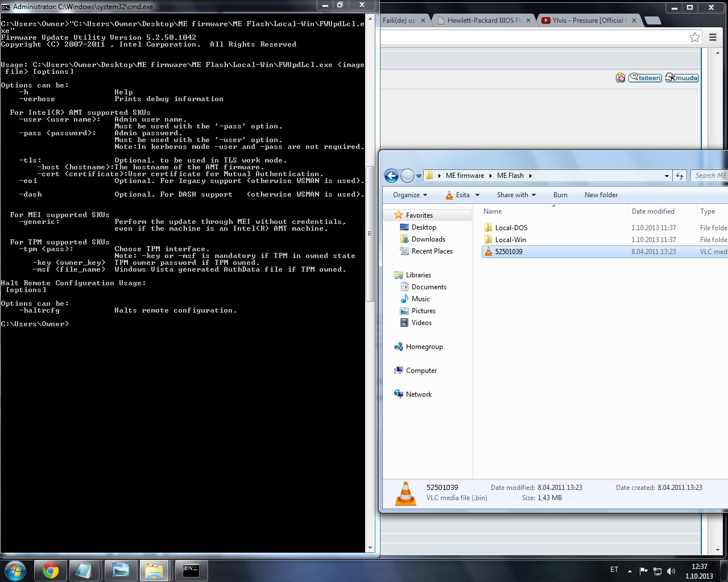Open Chrome hamburger menu
Viewport: 728px width, 582px height.
pos(713,38)
